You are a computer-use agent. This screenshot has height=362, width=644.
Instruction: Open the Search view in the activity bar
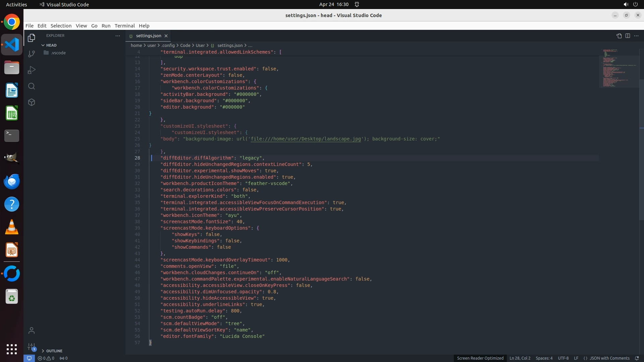[x=32, y=86]
